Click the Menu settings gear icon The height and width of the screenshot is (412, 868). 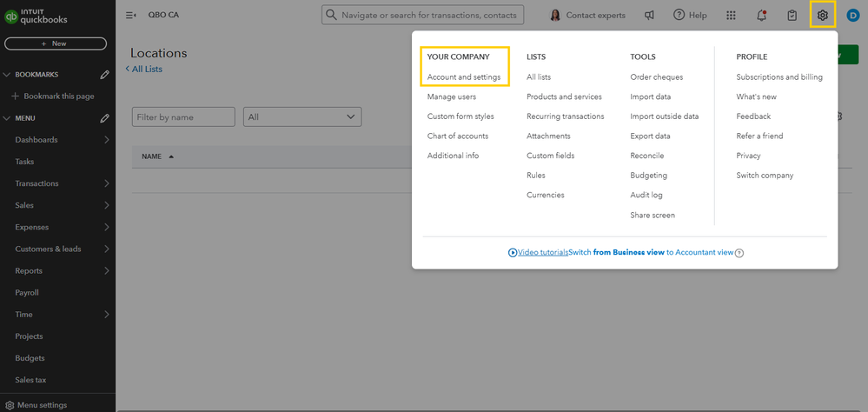click(x=10, y=405)
